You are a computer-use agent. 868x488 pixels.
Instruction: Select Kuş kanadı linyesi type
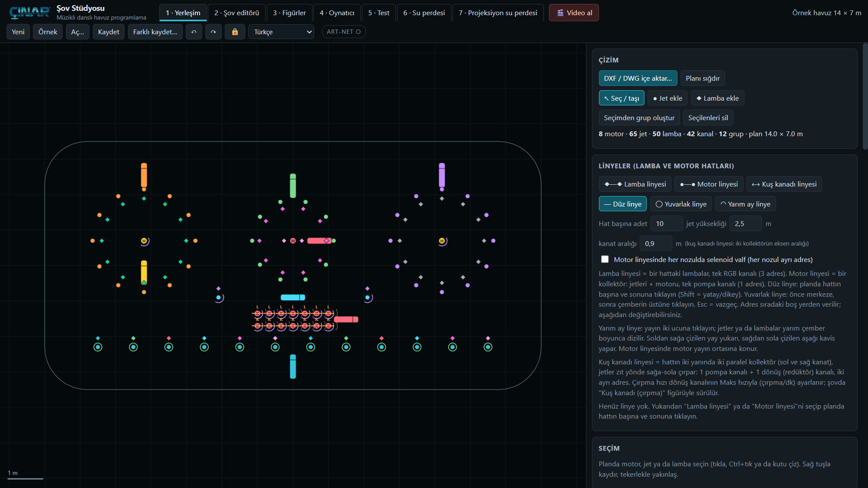pos(784,184)
